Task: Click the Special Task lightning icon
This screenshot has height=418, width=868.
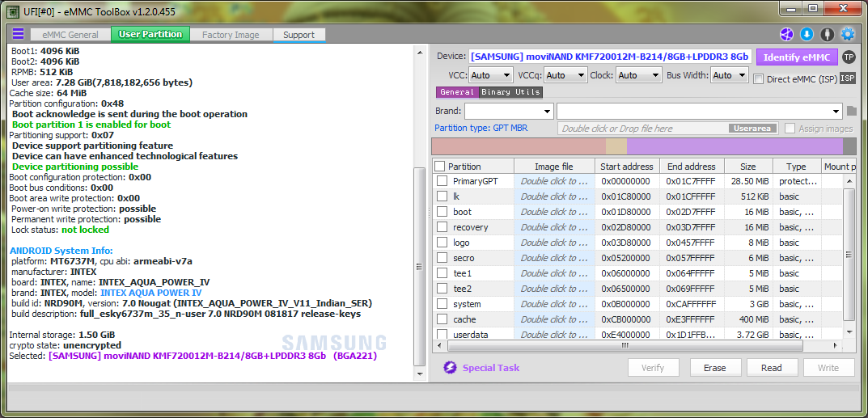Action: 450,368
